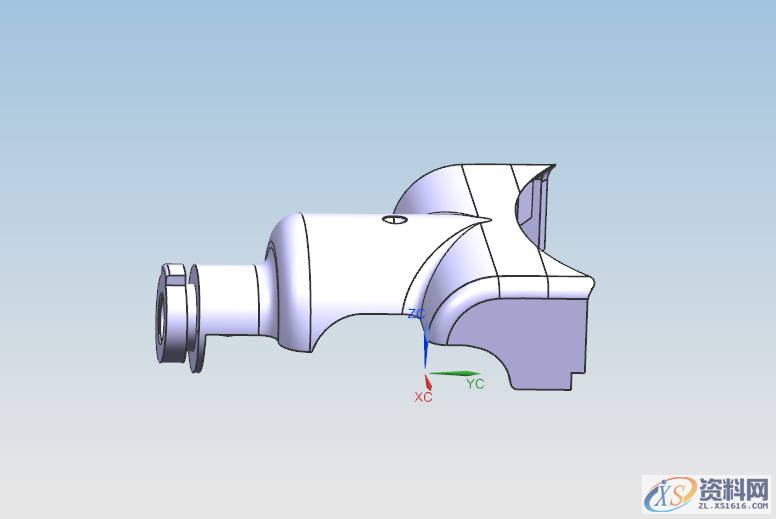Pick the flat front face of right block

tap(540, 340)
